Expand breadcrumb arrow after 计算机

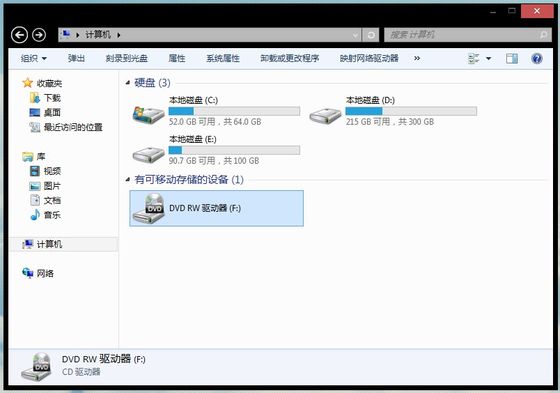(x=119, y=35)
